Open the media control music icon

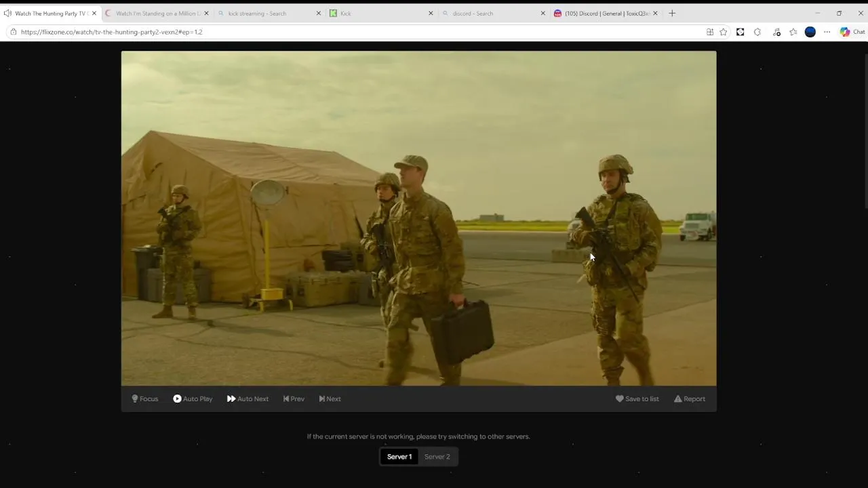pos(776,32)
